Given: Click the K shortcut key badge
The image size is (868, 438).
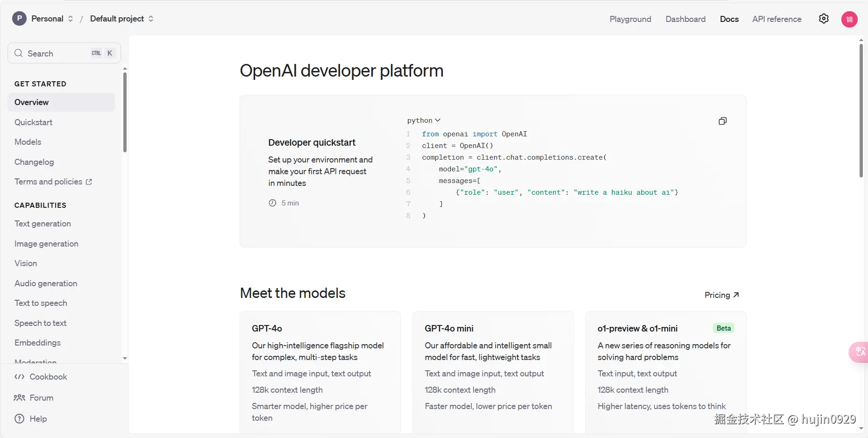Looking at the screenshot, I should 110,53.
